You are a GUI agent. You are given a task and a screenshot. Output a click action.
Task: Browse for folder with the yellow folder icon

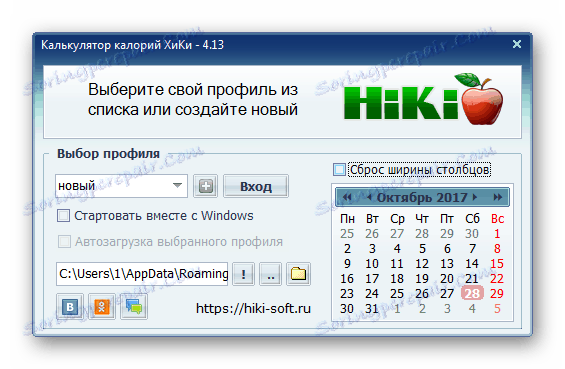(298, 274)
